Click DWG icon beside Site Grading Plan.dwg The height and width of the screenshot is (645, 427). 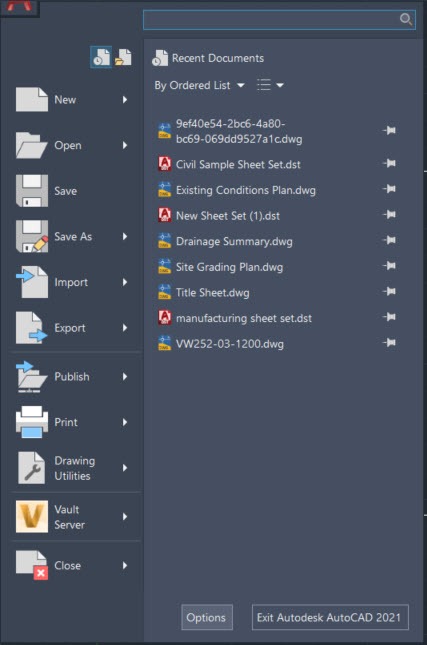(x=165, y=267)
